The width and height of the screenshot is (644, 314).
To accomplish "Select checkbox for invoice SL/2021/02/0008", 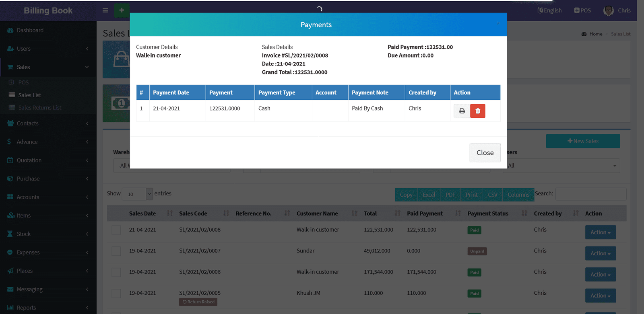I will tap(116, 230).
